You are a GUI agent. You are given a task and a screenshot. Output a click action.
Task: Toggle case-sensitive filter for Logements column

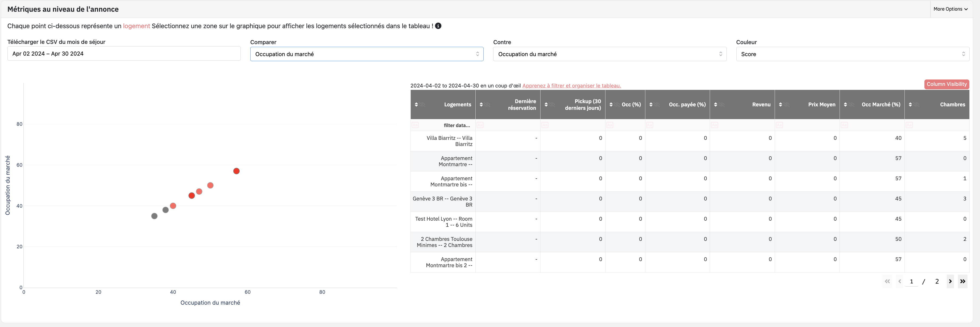pyautogui.click(x=415, y=125)
